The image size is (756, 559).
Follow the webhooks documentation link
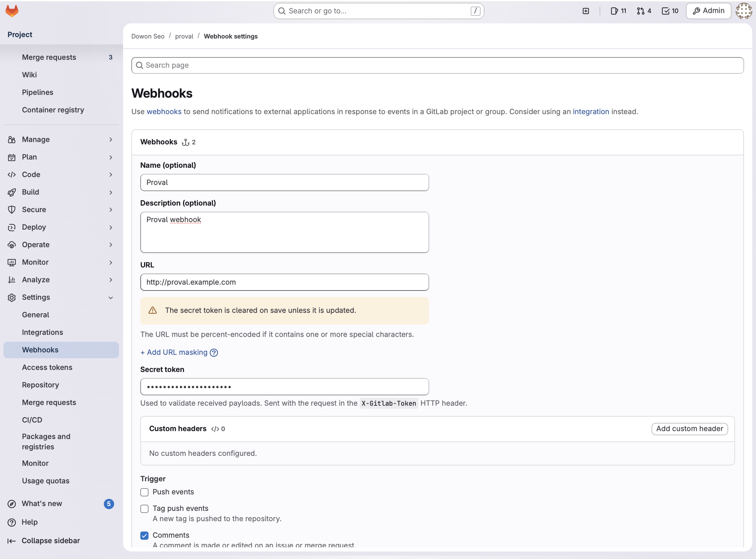(x=164, y=112)
